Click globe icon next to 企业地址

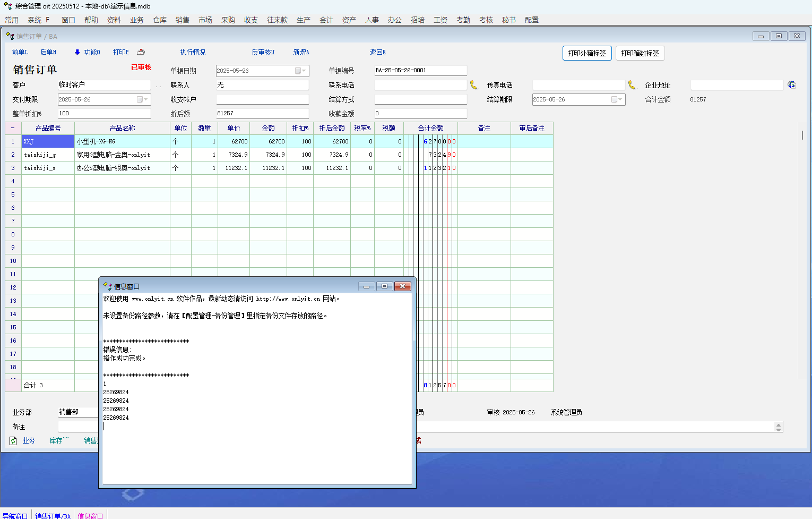tap(791, 85)
